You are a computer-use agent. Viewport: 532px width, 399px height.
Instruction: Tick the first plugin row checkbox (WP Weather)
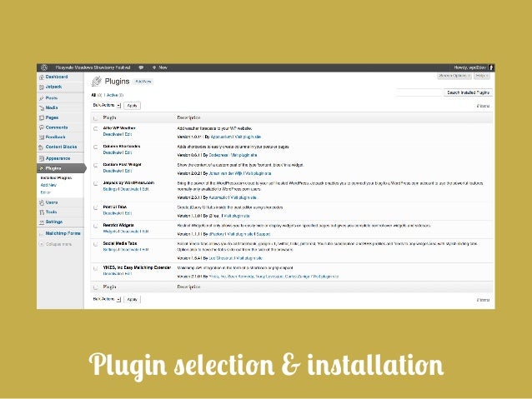[x=96, y=129]
